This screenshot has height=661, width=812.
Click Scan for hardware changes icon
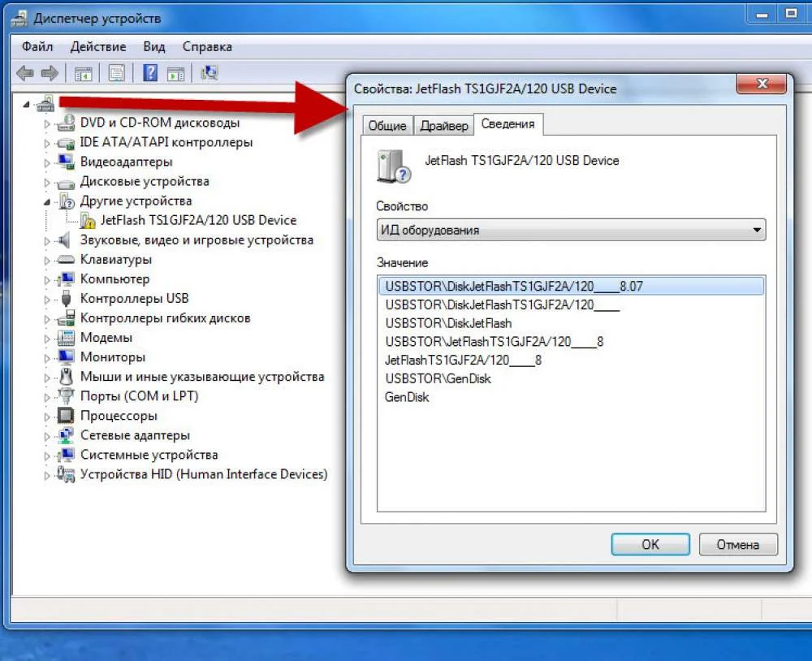209,73
